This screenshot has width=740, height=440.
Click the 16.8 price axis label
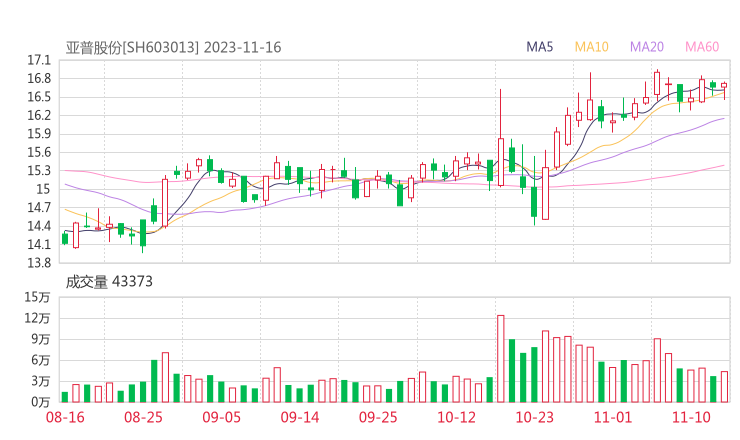[39, 79]
